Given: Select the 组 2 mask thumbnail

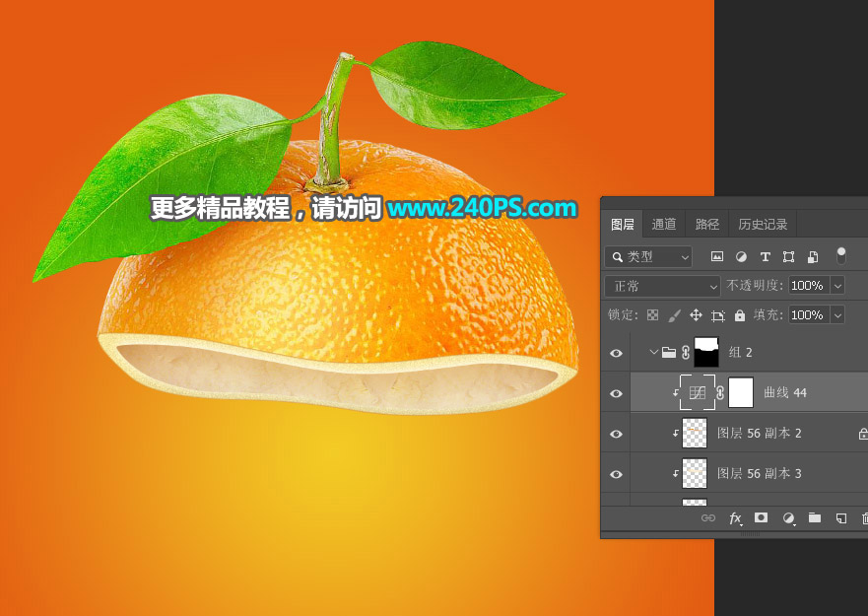Looking at the screenshot, I should click(706, 352).
